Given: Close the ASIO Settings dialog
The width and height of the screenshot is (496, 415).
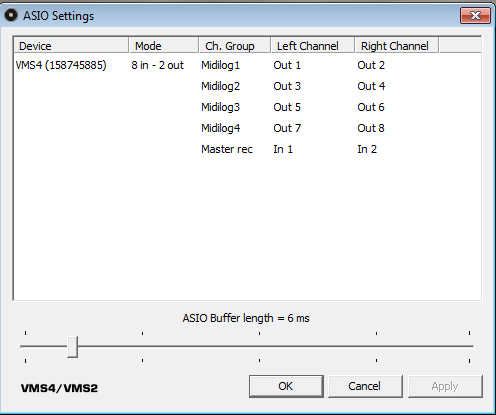Looking at the screenshot, I should coord(475,16).
